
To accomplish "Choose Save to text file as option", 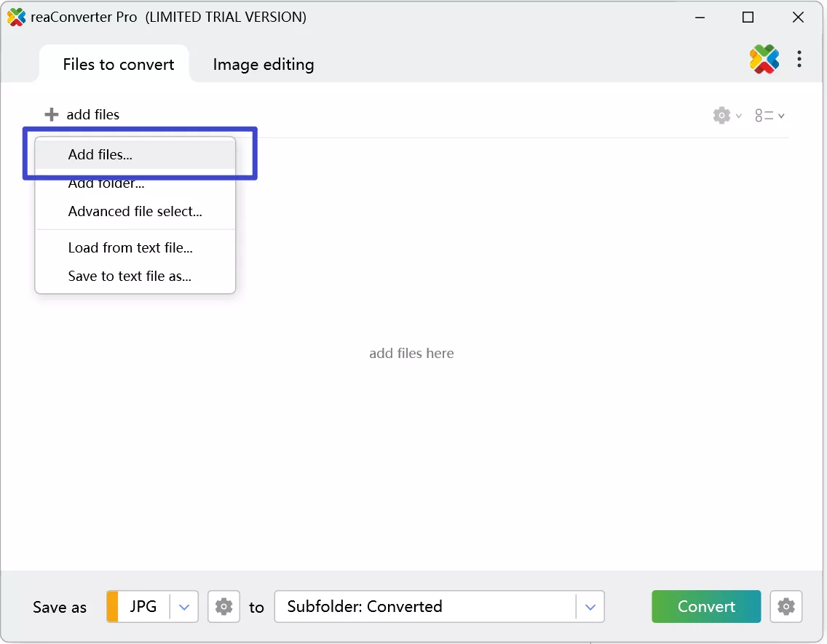I will [129, 276].
